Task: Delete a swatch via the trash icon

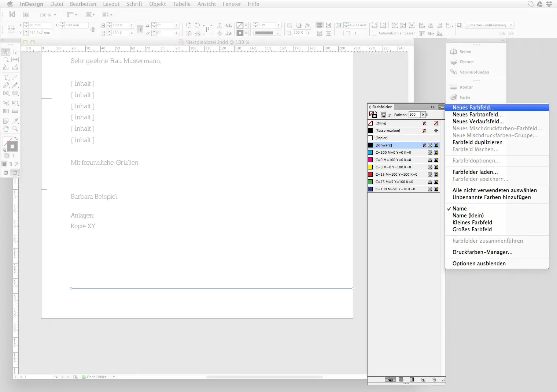Action: [435, 380]
